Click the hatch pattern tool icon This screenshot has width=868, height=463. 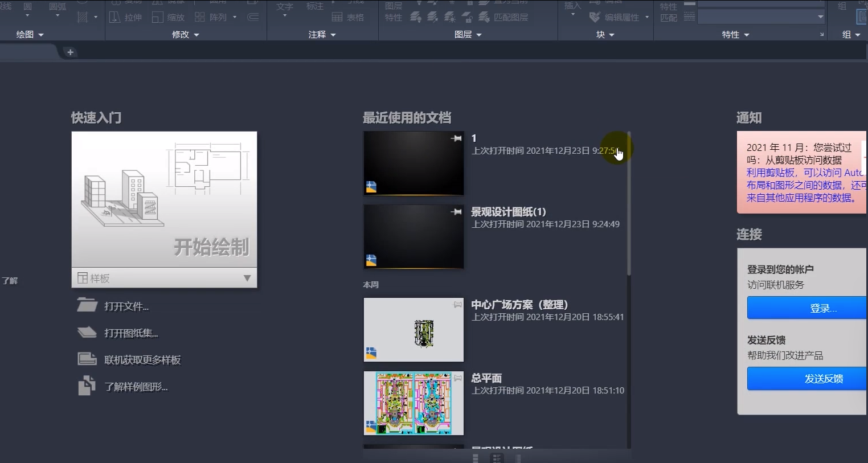83,17
